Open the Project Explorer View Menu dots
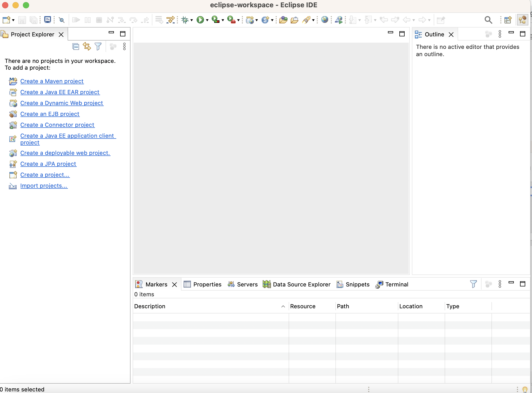Viewport: 532px width, 393px height. point(124,47)
